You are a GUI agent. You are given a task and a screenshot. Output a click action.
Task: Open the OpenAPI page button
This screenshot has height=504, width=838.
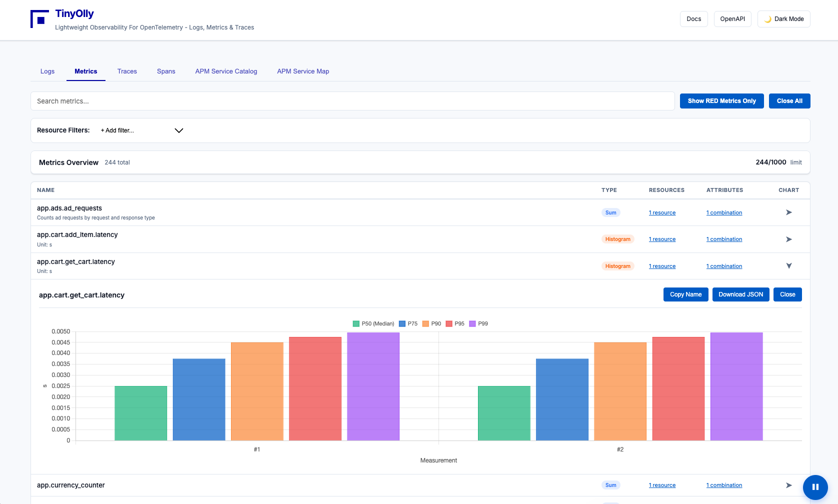732,19
